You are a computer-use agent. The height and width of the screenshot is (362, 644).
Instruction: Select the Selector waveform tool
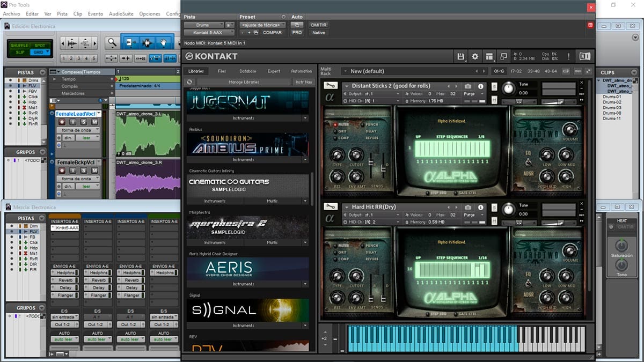point(147,42)
